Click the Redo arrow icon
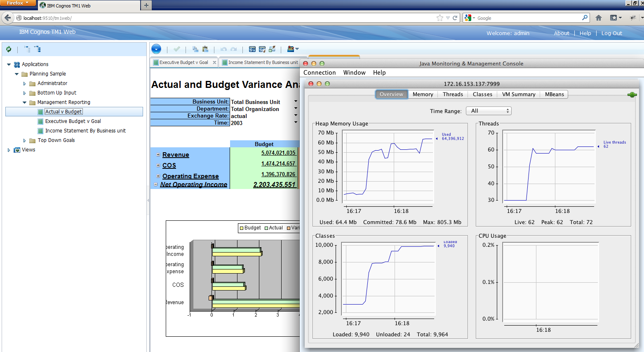This screenshot has height=352, width=644. (x=234, y=49)
